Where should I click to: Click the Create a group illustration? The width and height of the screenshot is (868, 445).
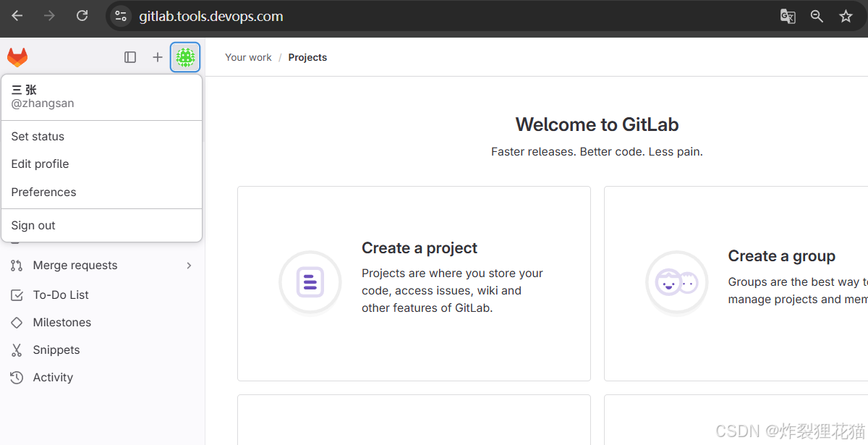[677, 282]
